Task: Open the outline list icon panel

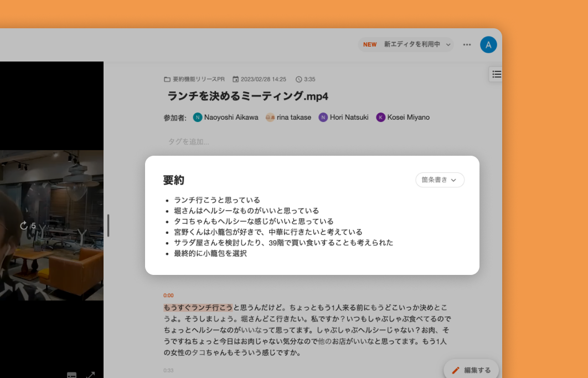Action: coord(496,74)
